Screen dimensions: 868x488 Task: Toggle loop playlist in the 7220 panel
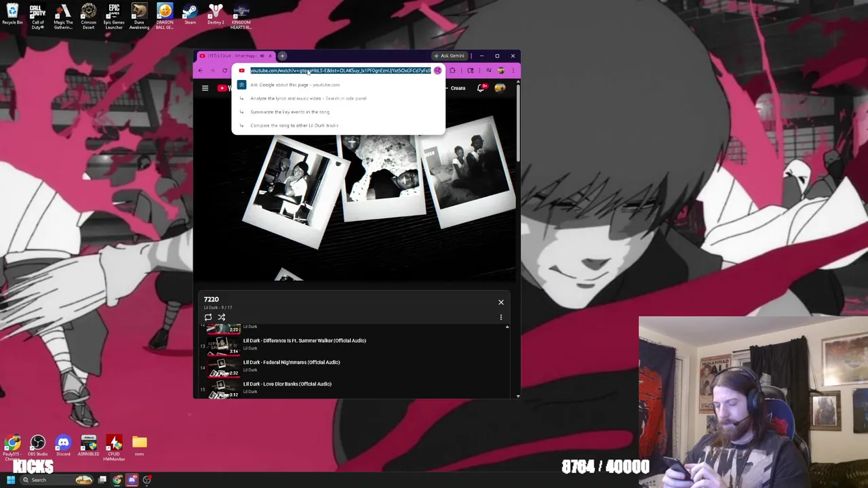click(208, 317)
